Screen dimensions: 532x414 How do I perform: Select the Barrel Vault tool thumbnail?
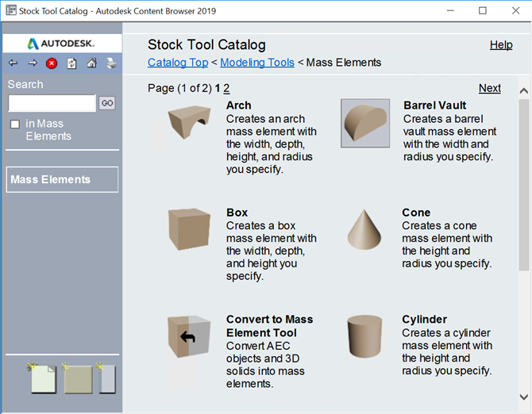coord(365,123)
